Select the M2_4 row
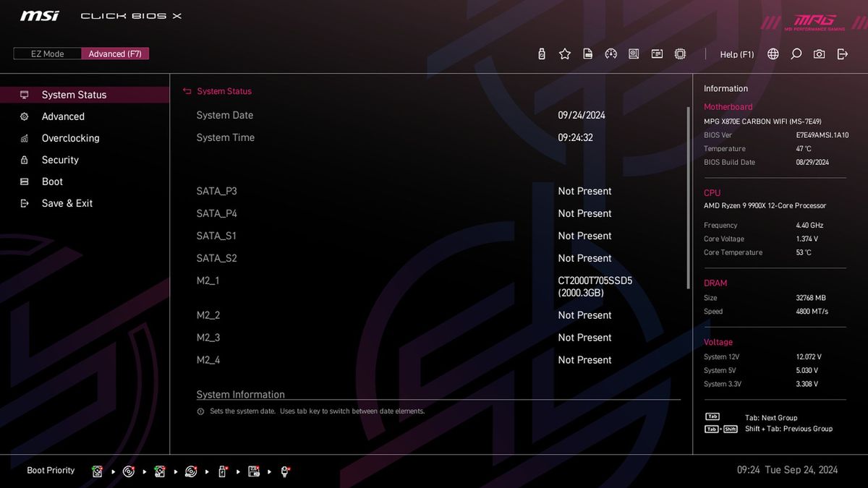This screenshot has height=488, width=868. pos(438,360)
